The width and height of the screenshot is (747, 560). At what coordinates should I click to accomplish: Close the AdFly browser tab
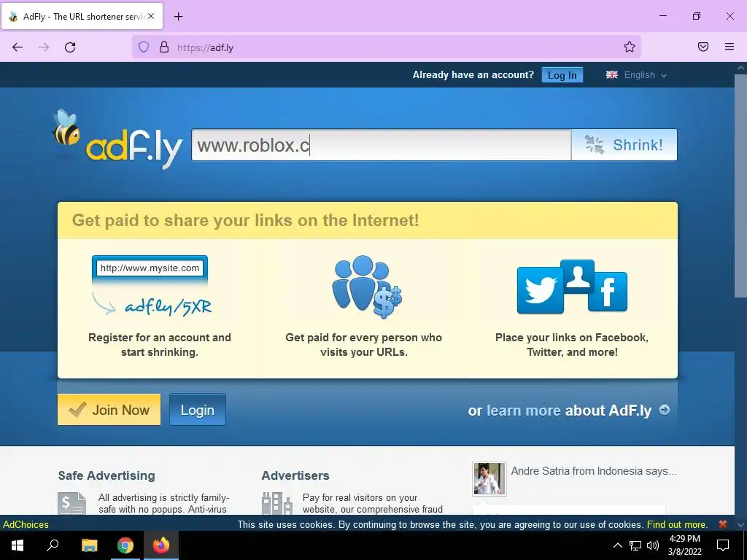coord(151,16)
